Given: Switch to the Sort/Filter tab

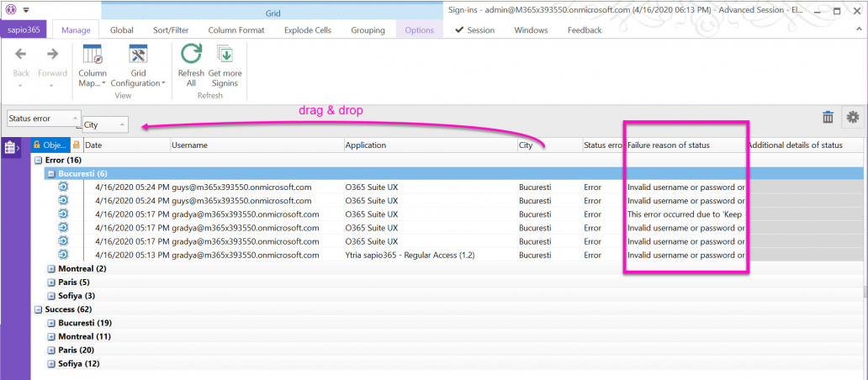Looking at the screenshot, I should 172,30.
